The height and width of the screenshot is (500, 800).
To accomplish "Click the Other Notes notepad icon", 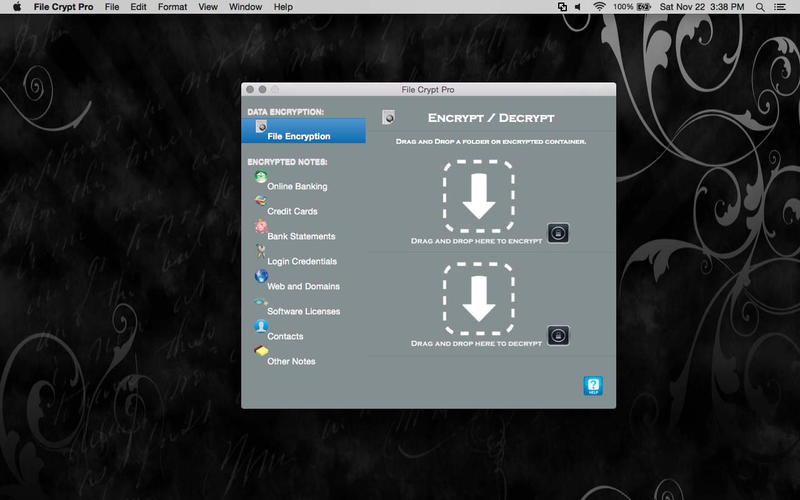I will point(261,351).
